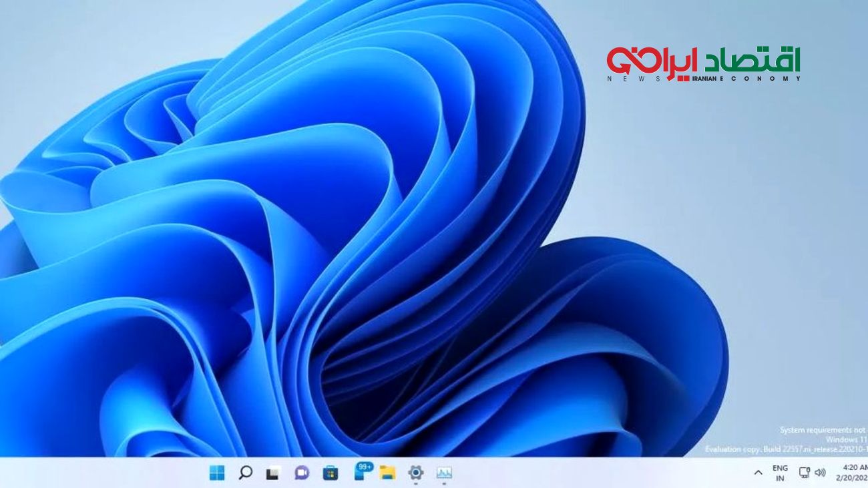This screenshot has height=488, width=868.
Task: Click the date shown under the clock
Action: pyautogui.click(x=853, y=478)
